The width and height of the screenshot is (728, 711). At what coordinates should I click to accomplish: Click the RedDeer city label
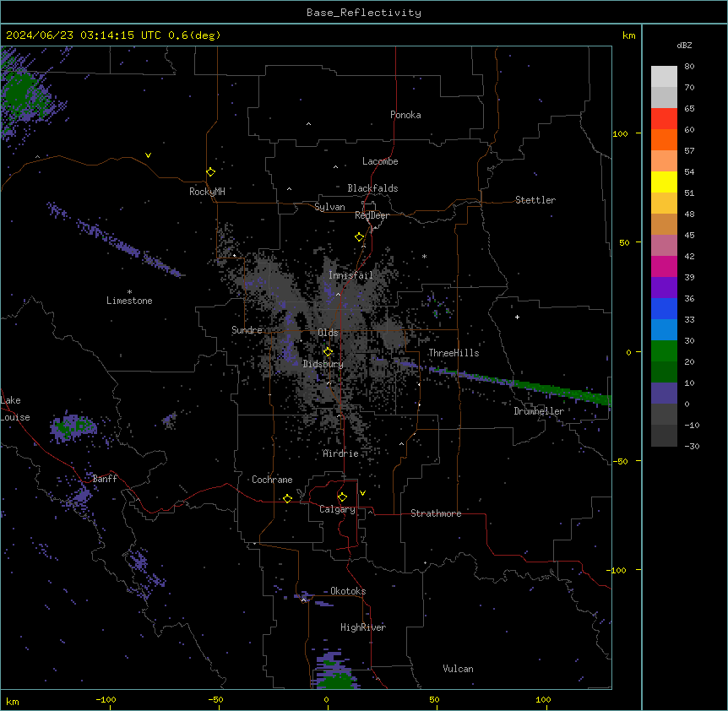372,215
